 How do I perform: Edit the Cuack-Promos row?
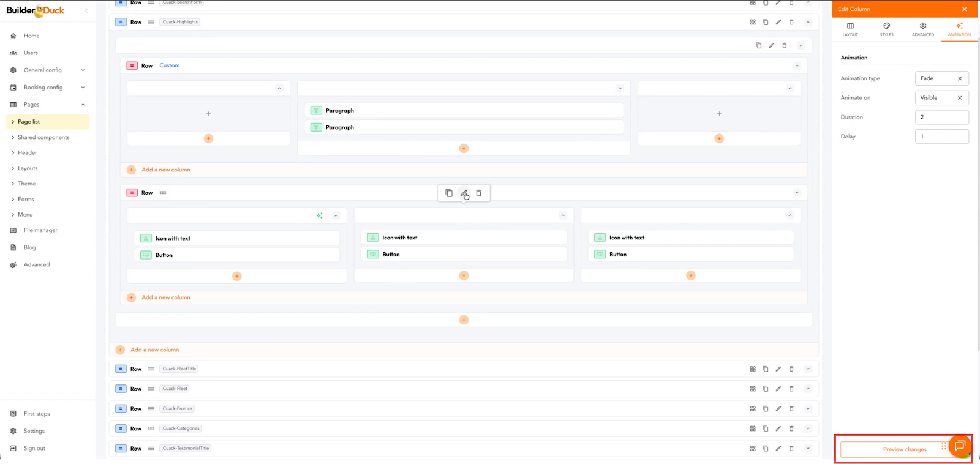coord(778,409)
